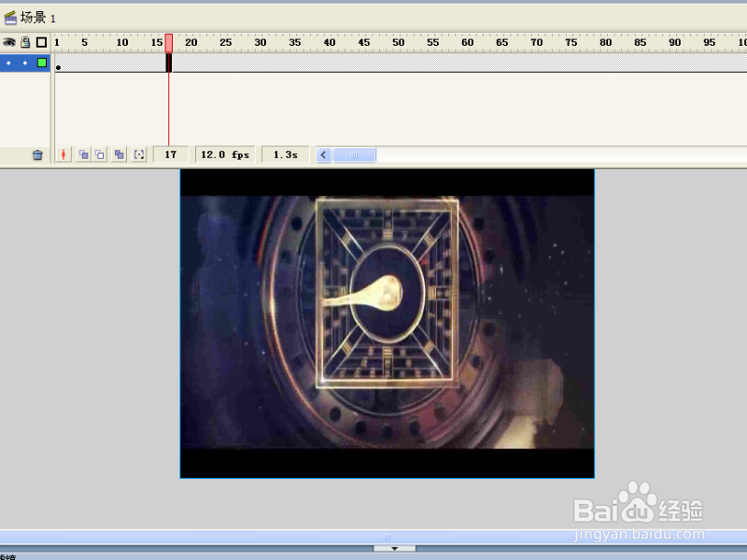747x560 pixels.
Task: Click the current frame number 17 field
Action: (x=171, y=154)
